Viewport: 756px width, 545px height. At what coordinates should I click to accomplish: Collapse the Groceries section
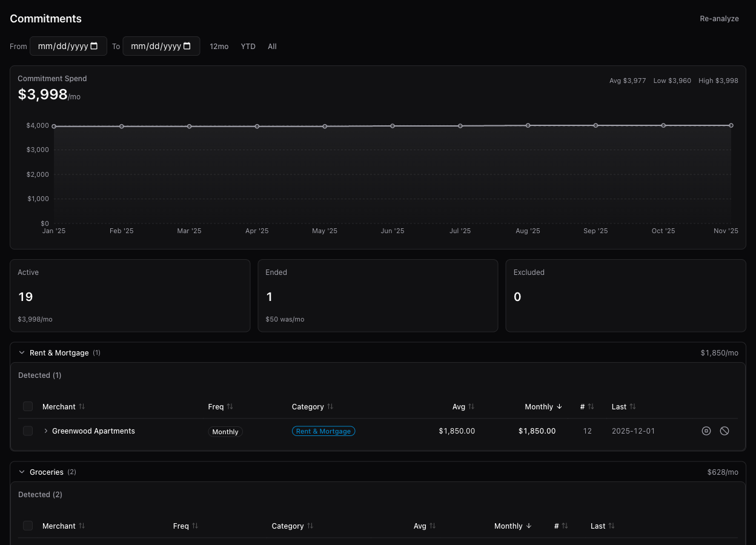pyautogui.click(x=22, y=471)
